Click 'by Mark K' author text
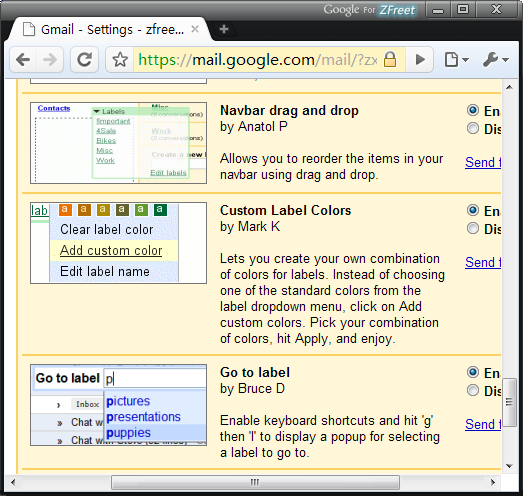This screenshot has height=496, width=523. pyautogui.click(x=250, y=227)
